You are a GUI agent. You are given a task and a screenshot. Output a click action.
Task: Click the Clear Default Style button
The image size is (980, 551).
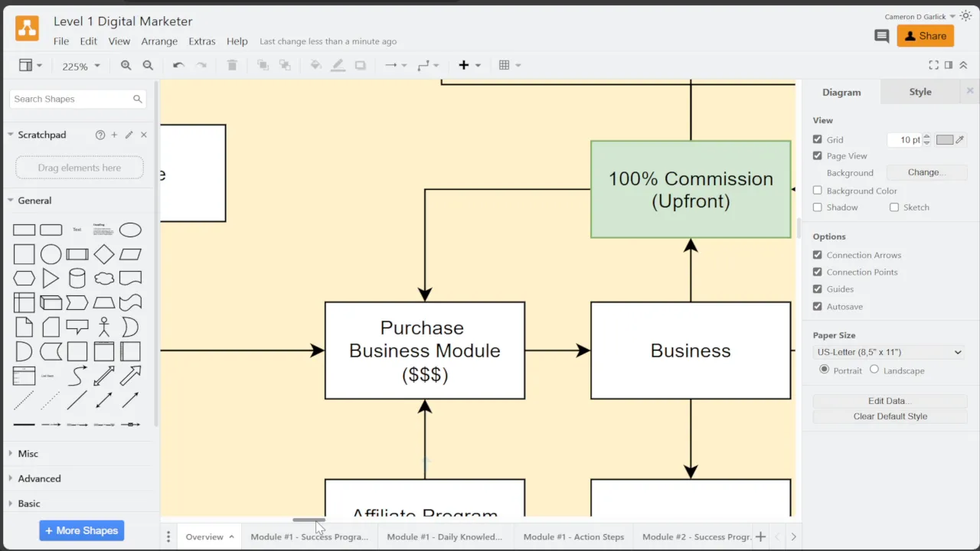[890, 416]
